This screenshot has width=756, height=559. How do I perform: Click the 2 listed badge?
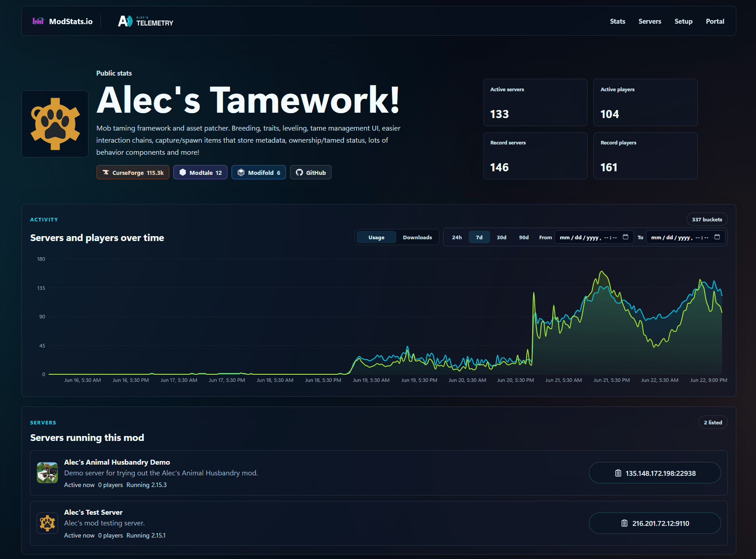tap(713, 423)
